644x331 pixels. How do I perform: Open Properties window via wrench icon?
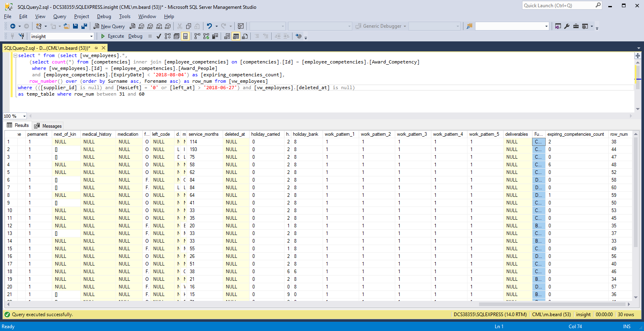(567, 26)
